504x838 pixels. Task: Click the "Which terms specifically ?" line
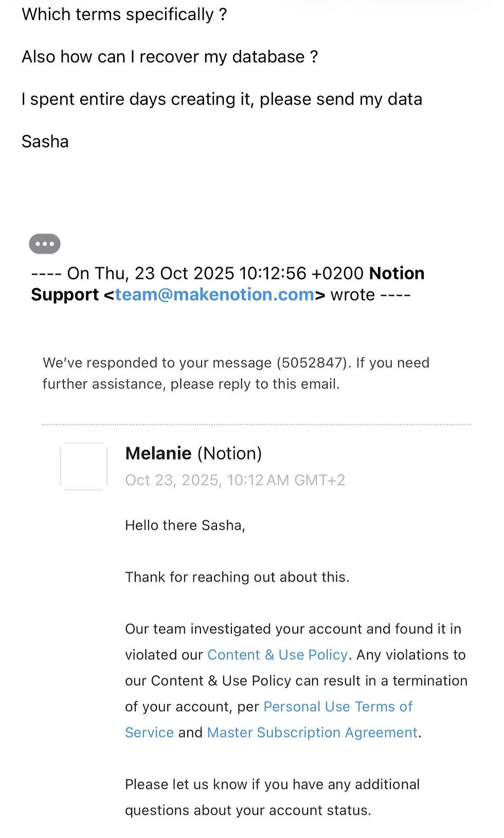[124, 14]
